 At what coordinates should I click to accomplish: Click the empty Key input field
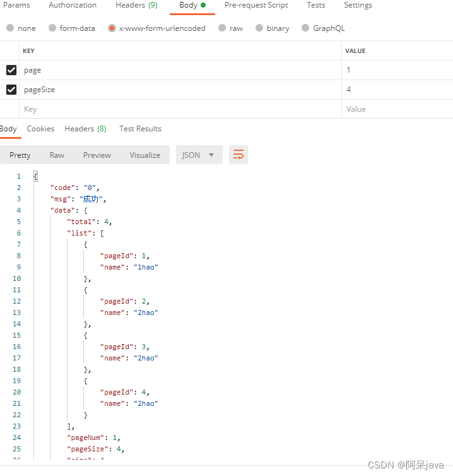pyautogui.click(x=180, y=109)
